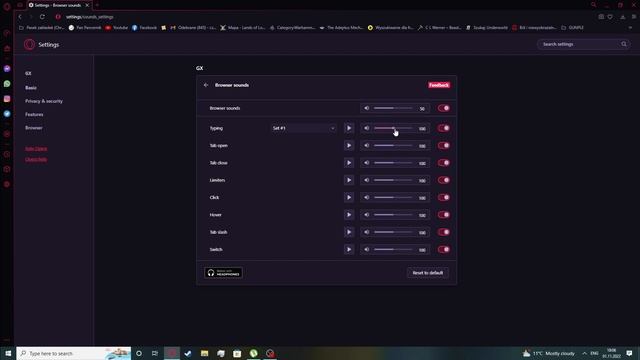This screenshot has height=360, width=640.
Task: Adjust the master Browser sounds volume slider
Action: (393, 108)
